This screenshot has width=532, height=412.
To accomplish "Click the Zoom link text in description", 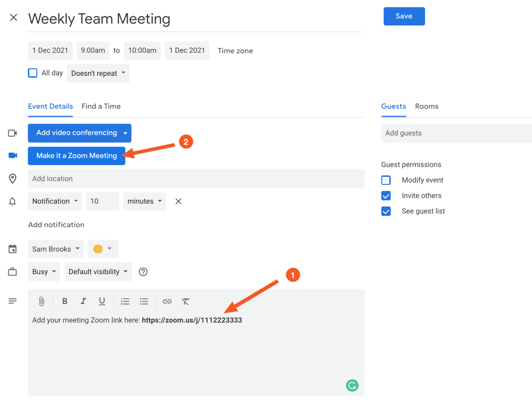I will (x=192, y=320).
